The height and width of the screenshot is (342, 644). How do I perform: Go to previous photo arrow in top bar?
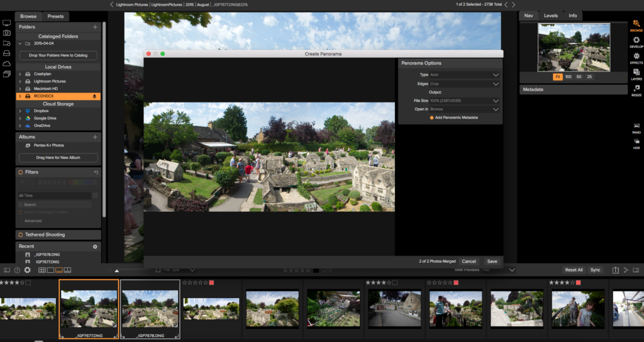[506, 4]
